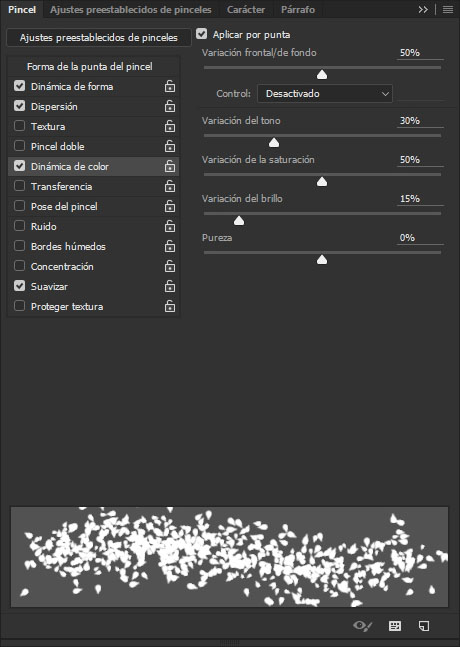Image resolution: width=460 pixels, height=647 pixels.
Task: Click the Variación del tono slider handle
Action: click(x=274, y=143)
